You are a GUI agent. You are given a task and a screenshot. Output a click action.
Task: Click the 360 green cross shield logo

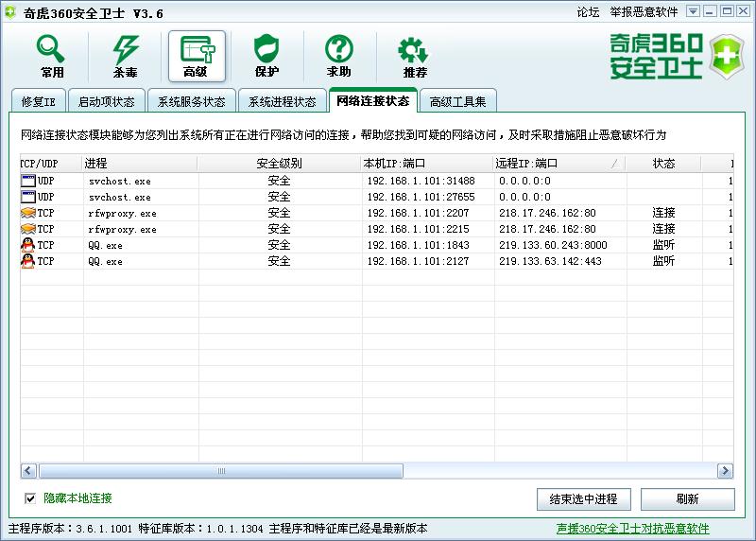(x=728, y=57)
